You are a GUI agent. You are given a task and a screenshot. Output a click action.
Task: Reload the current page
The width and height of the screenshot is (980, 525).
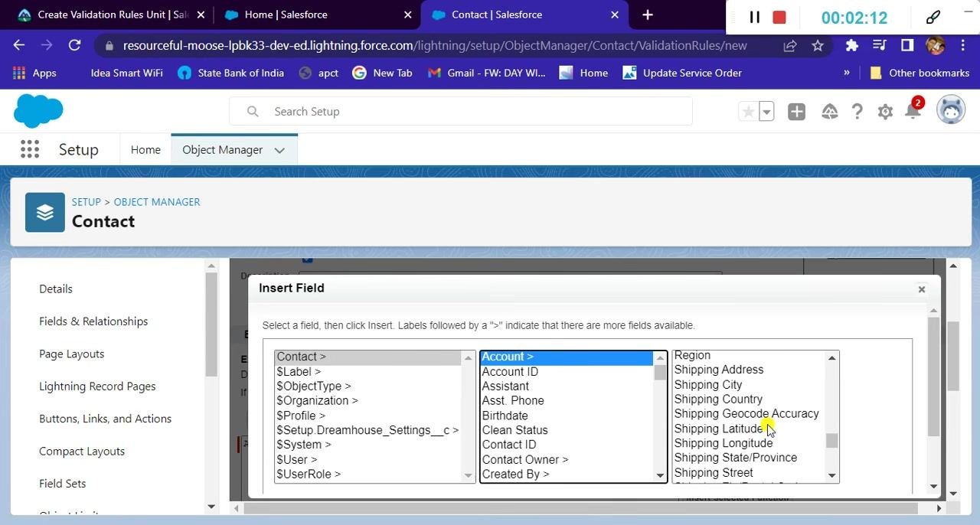pos(74,45)
